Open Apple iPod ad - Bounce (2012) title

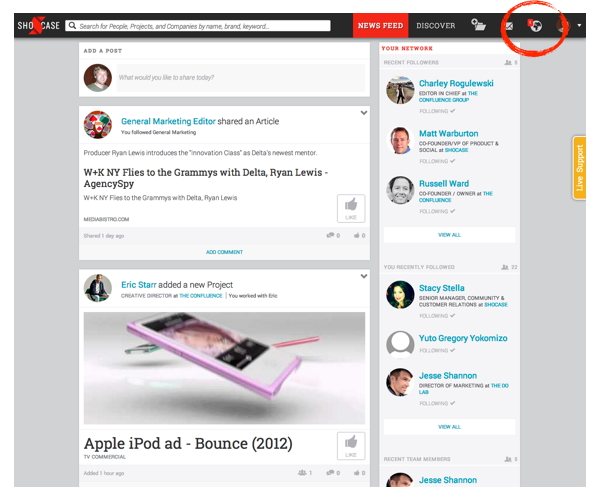click(188, 444)
